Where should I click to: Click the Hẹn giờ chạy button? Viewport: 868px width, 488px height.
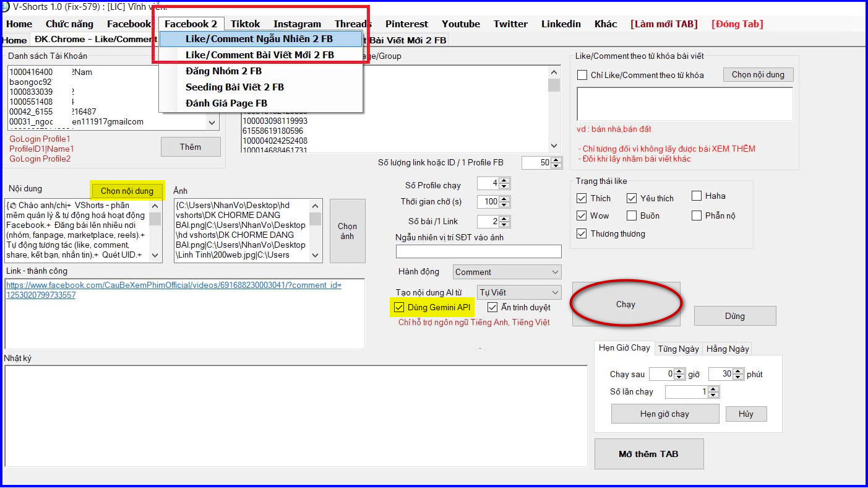tap(665, 414)
